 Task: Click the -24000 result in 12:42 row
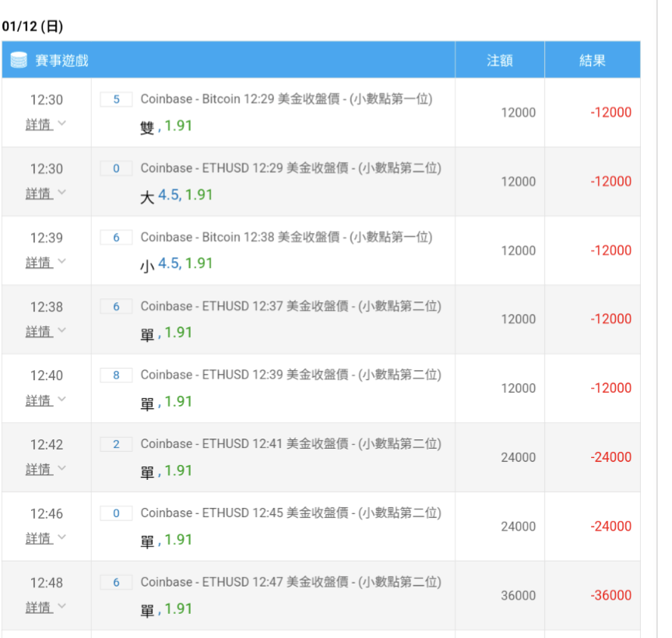point(610,457)
